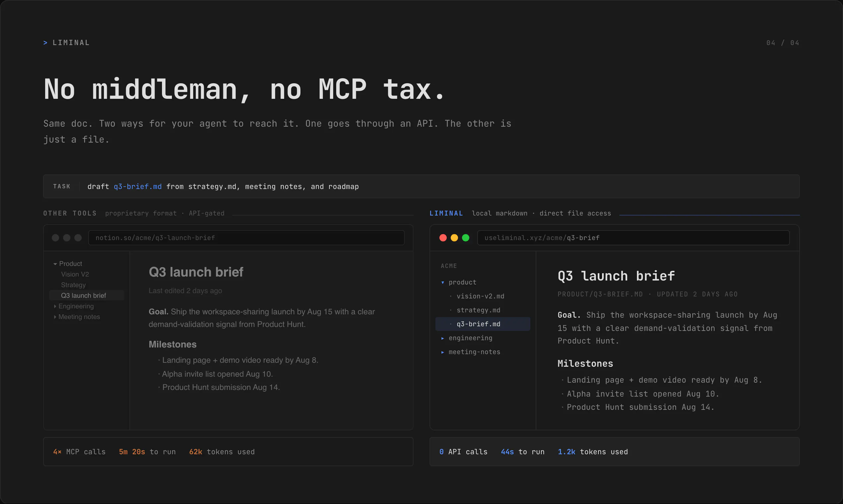
Task: Click the OTHER TOOLS section label
Action: pyautogui.click(x=70, y=213)
